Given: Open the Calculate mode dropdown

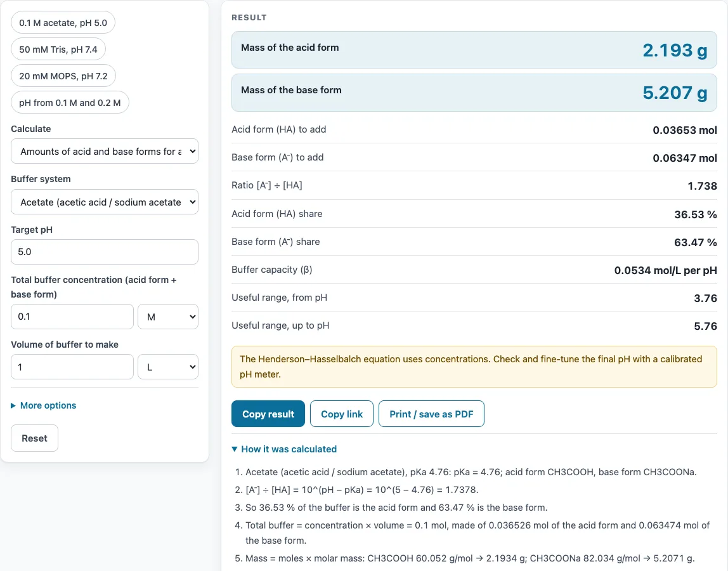Looking at the screenshot, I should pos(105,151).
